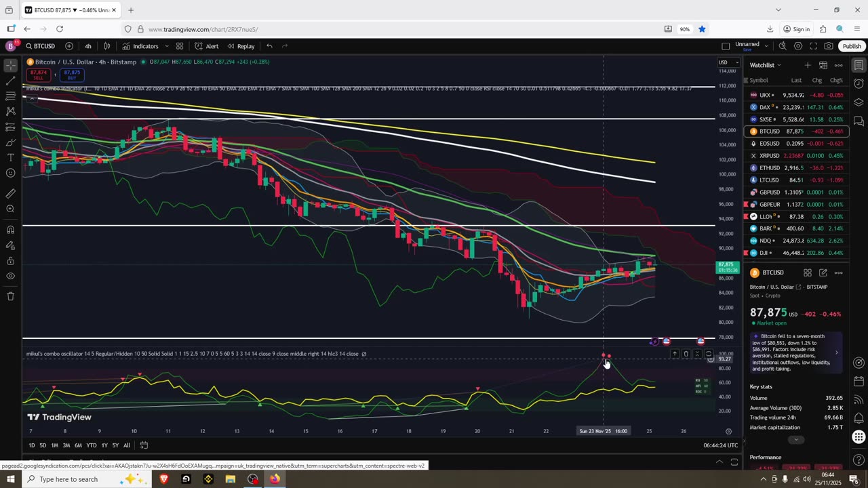Undo the last chart action
Image resolution: width=868 pixels, height=488 pixels.
269,46
